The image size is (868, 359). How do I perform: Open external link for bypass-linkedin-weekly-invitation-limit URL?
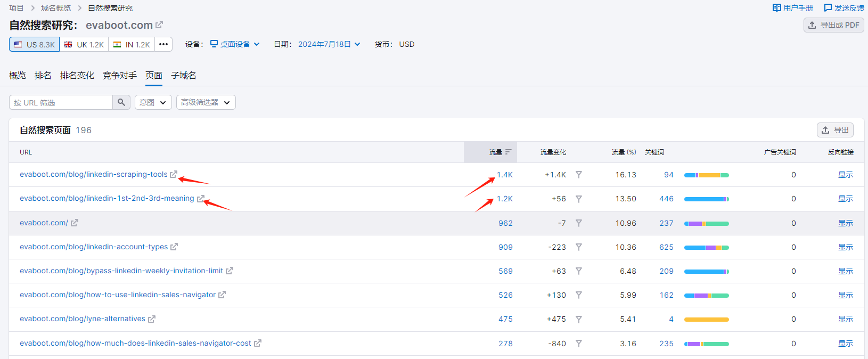pos(230,271)
